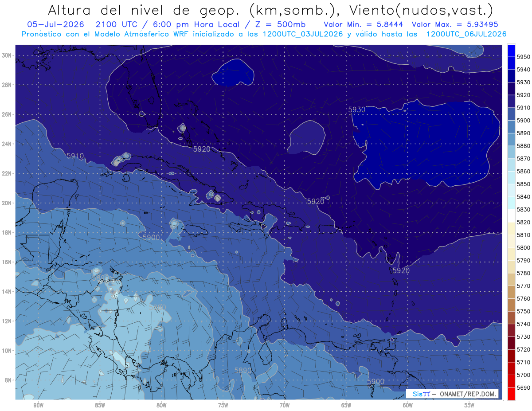Click the 5890 contour label on the map
532x411 pixels.
coord(243,370)
